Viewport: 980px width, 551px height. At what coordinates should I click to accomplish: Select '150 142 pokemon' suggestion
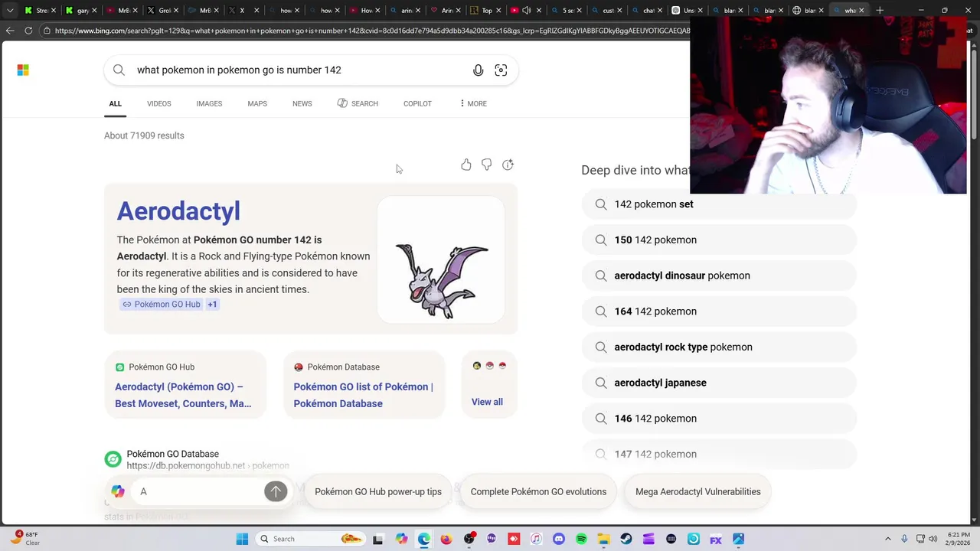point(719,240)
